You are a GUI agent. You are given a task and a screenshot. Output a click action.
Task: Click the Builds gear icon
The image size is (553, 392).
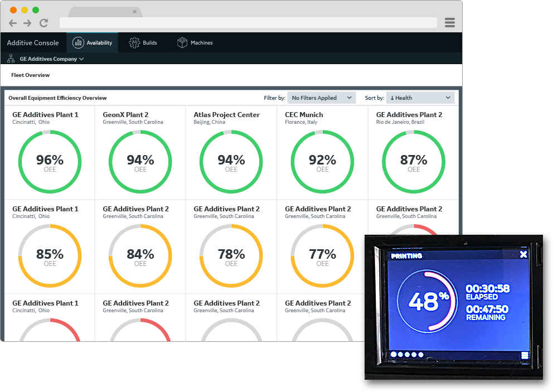(x=134, y=43)
